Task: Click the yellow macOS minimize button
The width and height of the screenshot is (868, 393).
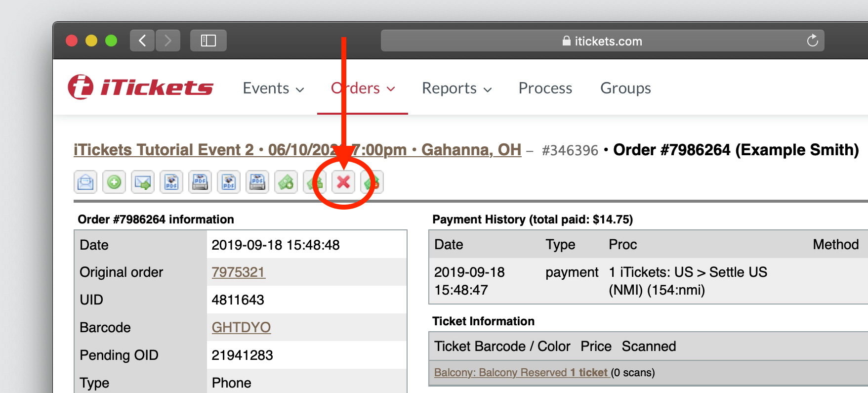Action: click(x=91, y=41)
